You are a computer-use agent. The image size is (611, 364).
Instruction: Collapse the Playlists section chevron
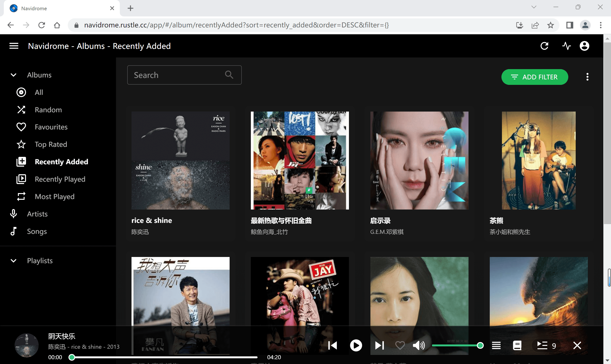(14, 261)
